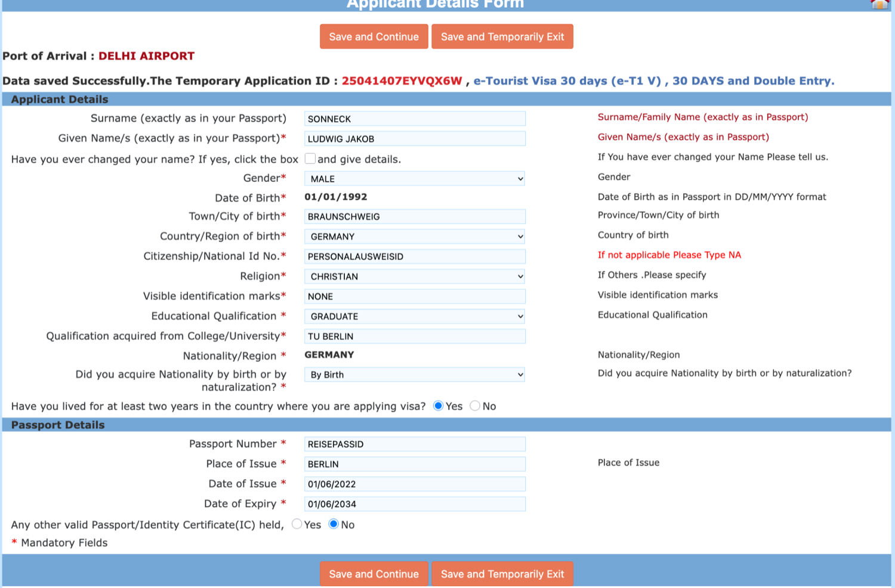
Task: Click the Place of Issue field with BERLIN
Action: [415, 464]
